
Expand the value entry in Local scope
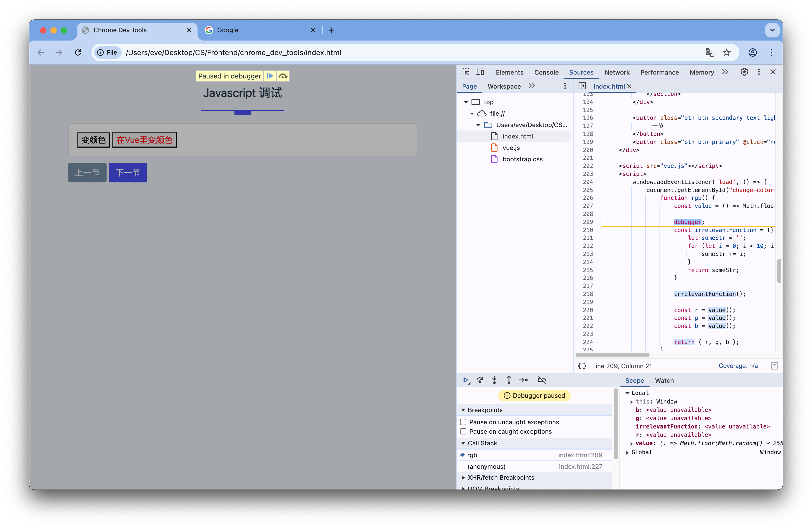pyautogui.click(x=632, y=443)
